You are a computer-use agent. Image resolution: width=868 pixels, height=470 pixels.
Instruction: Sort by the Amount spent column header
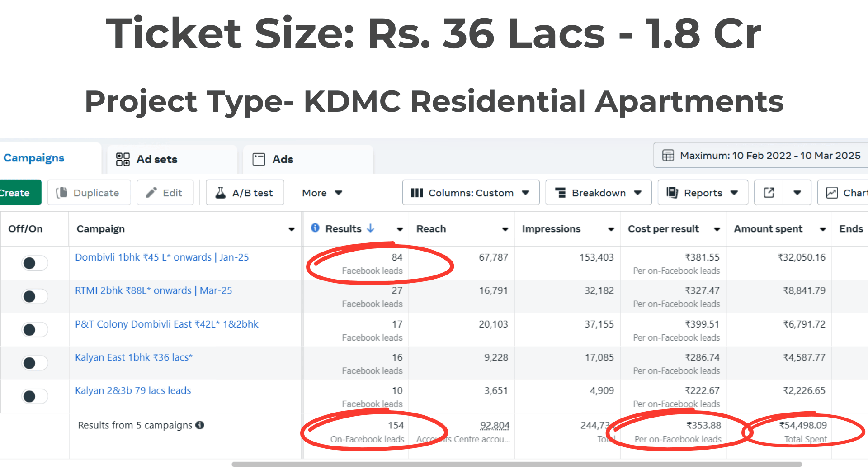pyautogui.click(x=768, y=229)
